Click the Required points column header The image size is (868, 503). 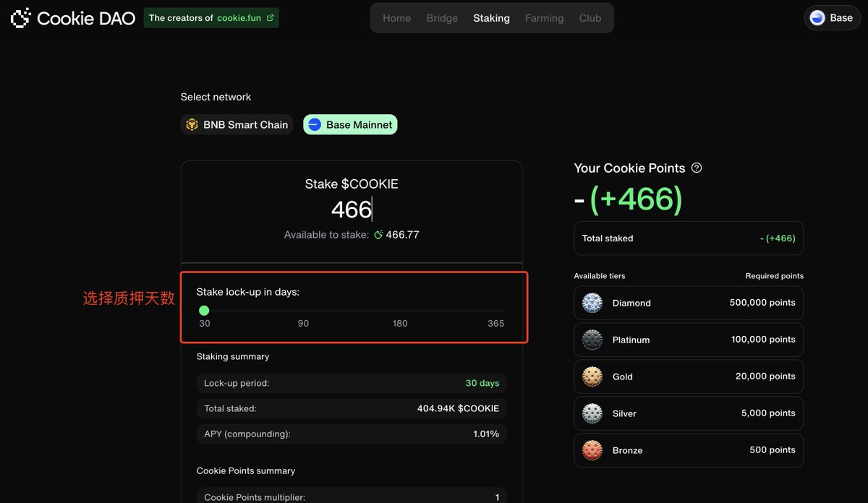click(775, 276)
